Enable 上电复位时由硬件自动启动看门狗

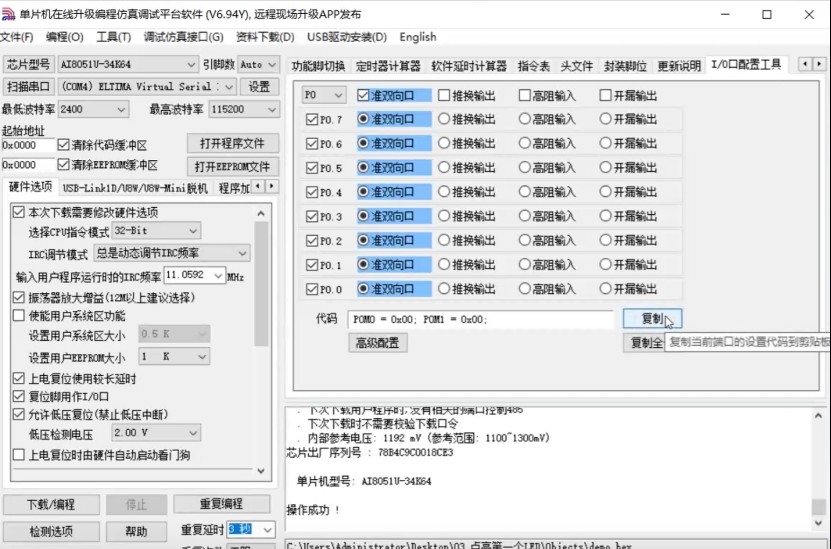[19, 455]
